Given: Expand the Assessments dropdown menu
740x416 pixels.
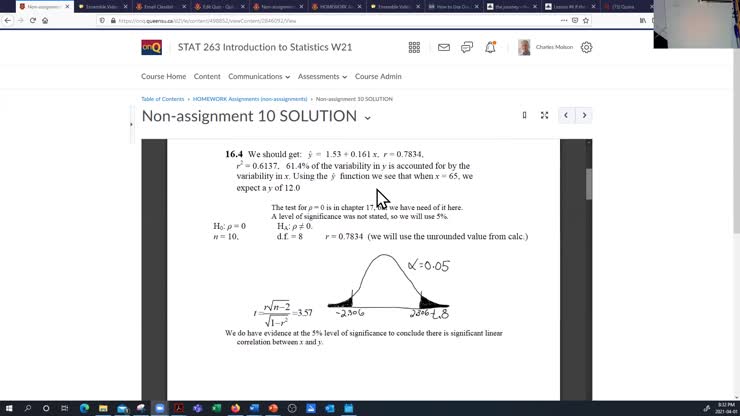Looking at the screenshot, I should [322, 76].
